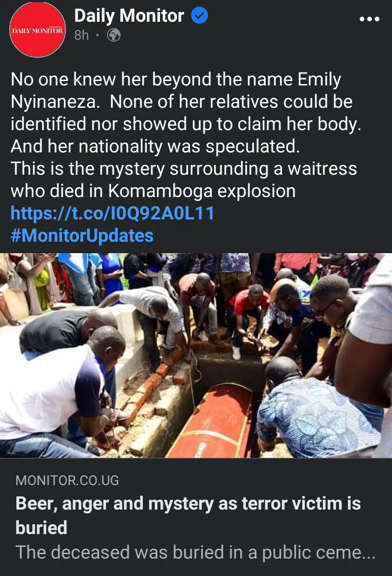Click line 'And her nationality was speculated'

point(155,146)
